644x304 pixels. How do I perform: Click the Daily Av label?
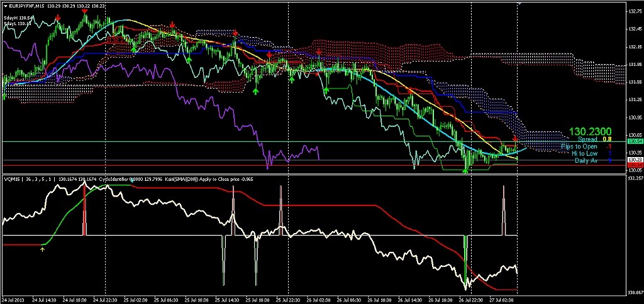click(x=587, y=160)
